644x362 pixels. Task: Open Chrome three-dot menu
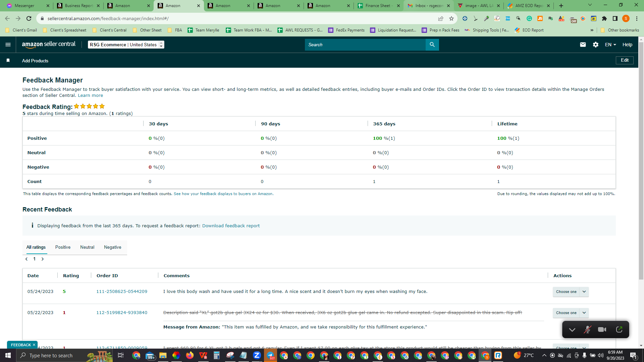click(x=637, y=18)
